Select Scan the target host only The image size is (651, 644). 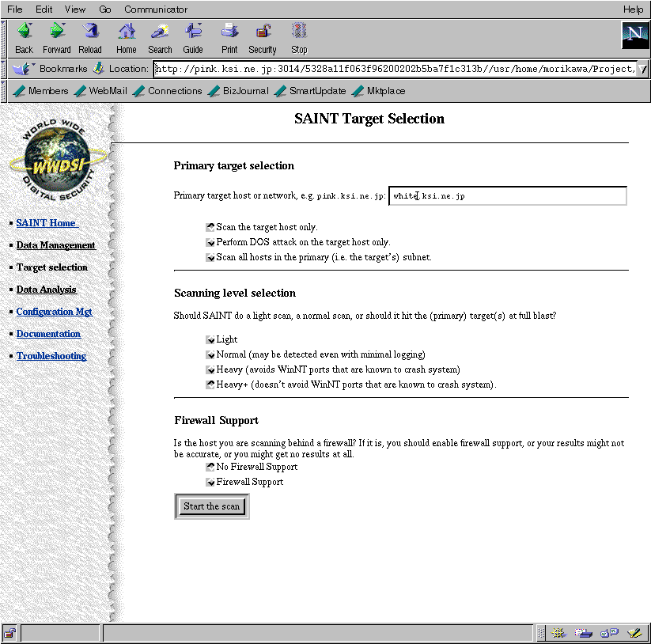point(210,227)
